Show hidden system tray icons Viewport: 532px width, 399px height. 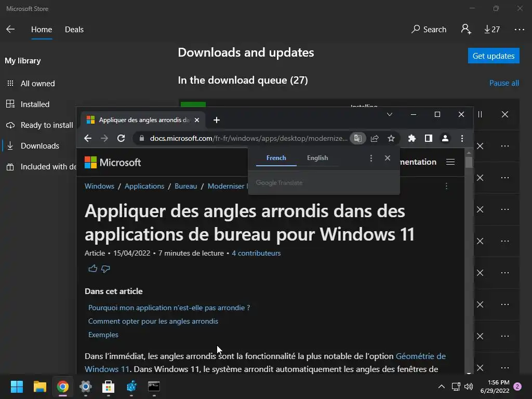[x=442, y=387]
